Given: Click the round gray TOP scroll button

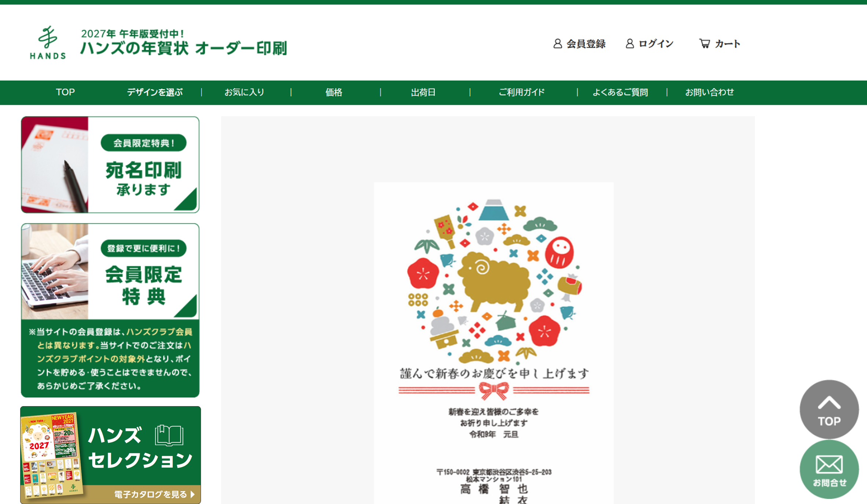Looking at the screenshot, I should (x=829, y=409).
